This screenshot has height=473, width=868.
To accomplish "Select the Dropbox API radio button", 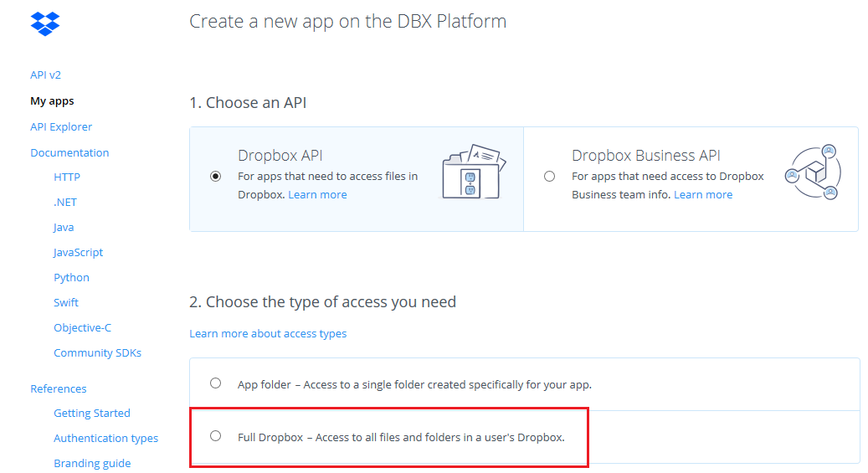I will (x=216, y=176).
